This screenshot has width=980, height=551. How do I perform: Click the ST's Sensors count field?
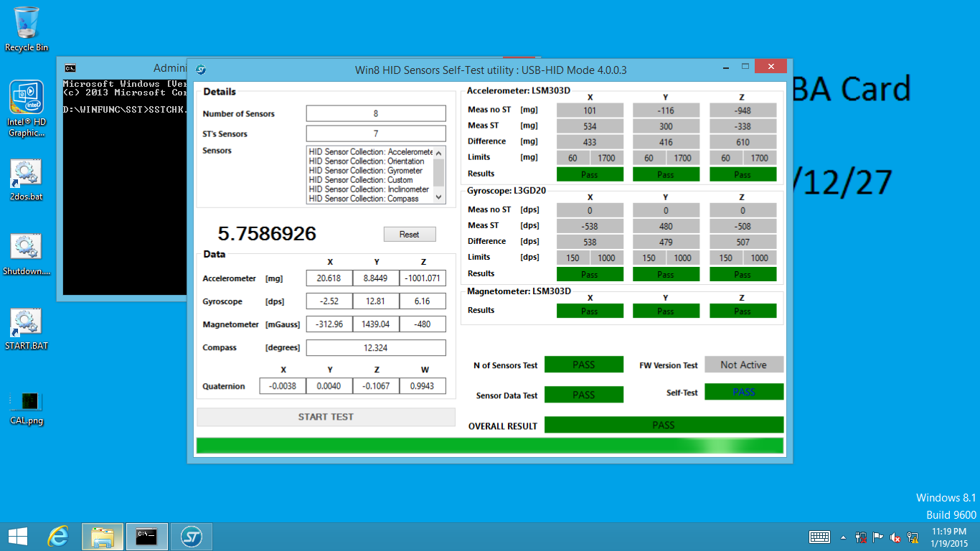(x=376, y=133)
